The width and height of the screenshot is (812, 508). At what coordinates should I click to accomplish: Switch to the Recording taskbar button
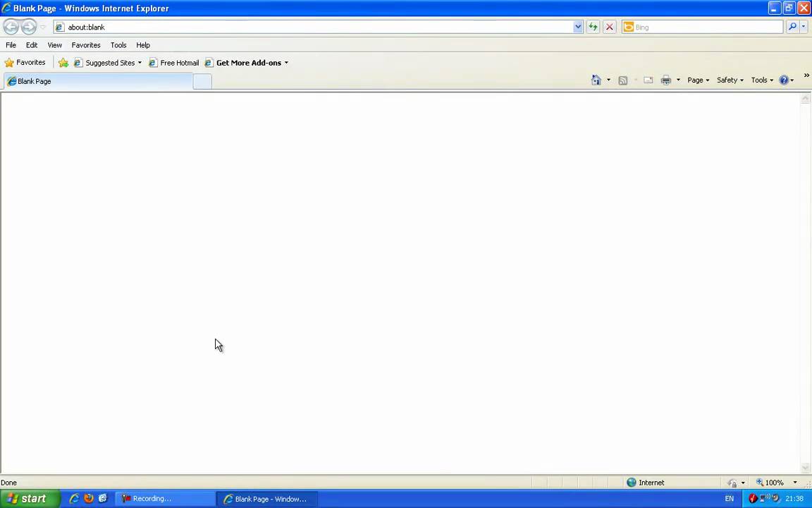coord(164,499)
